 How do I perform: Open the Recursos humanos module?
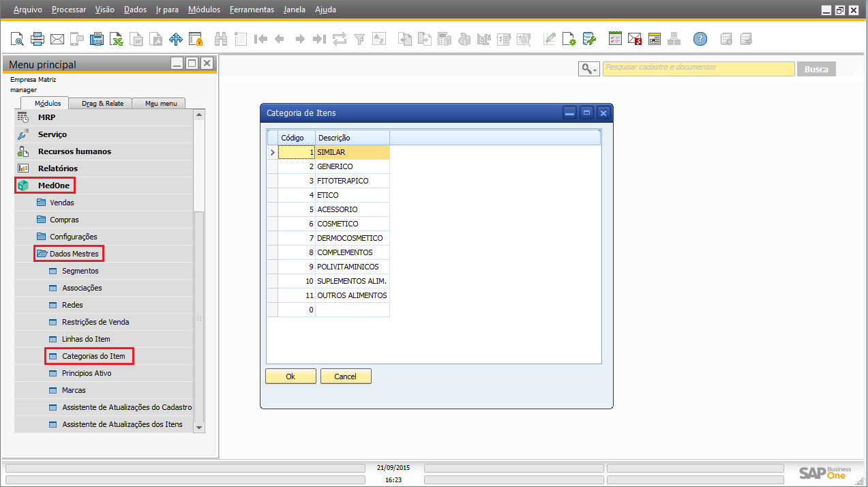[104, 151]
